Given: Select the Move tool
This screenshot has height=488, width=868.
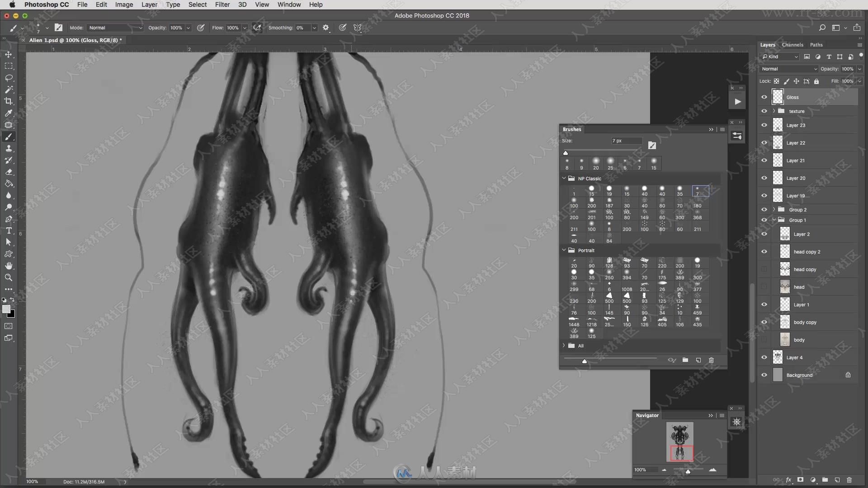Looking at the screenshot, I should 9,54.
